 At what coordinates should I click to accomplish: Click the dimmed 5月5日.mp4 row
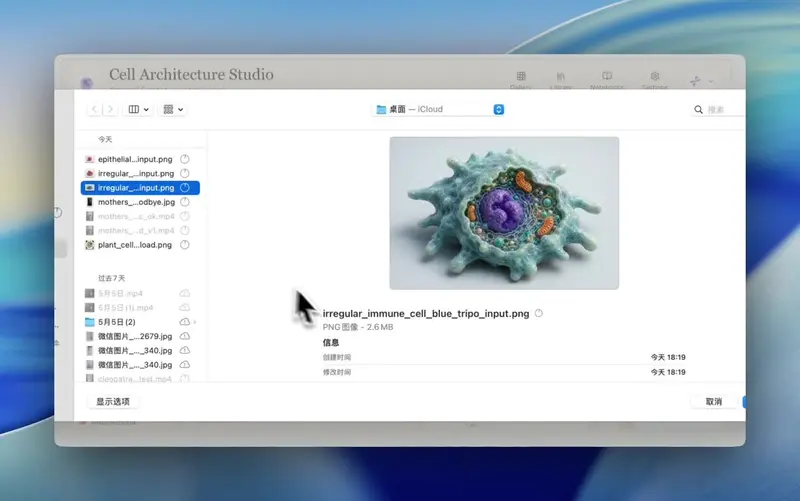[140, 293]
